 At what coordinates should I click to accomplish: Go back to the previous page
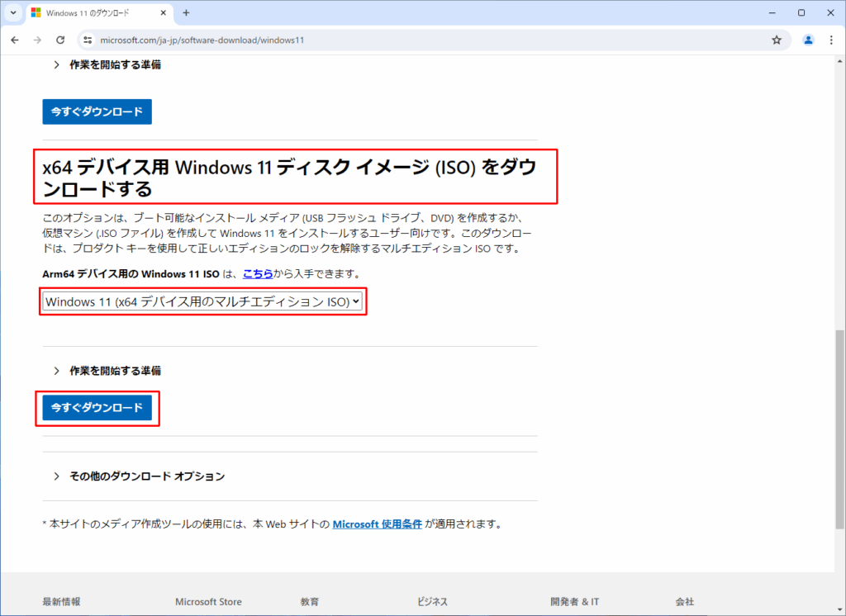15,40
